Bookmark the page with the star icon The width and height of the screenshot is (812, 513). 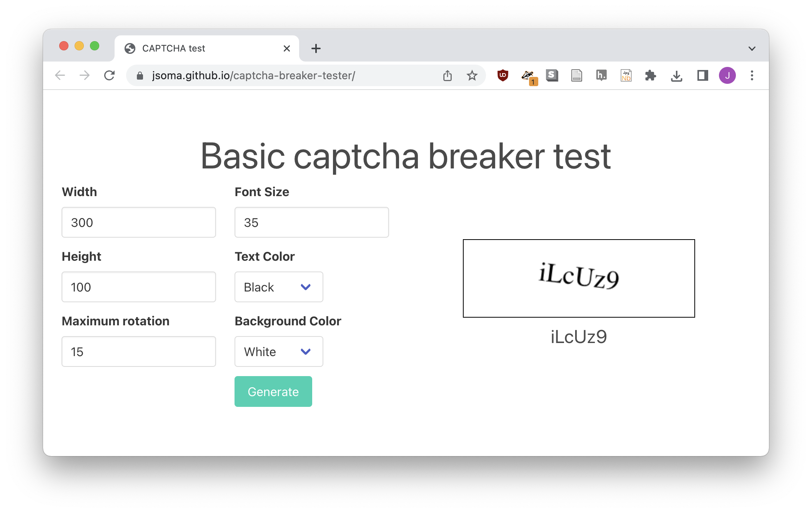click(x=471, y=75)
